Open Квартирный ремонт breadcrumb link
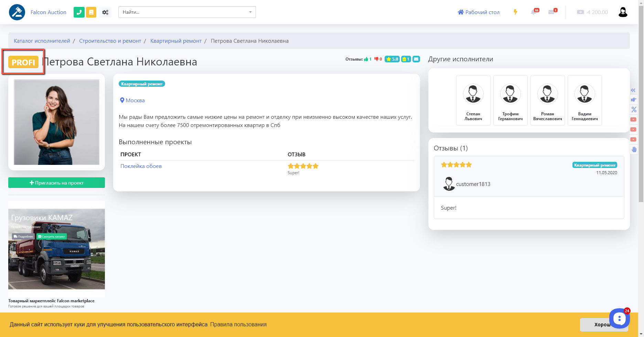 tap(176, 41)
